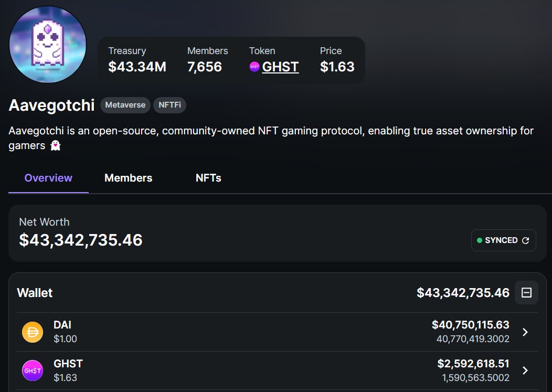The height and width of the screenshot is (392, 552).
Task: Click the GHST amount 1,590,563.5002
Action: [475, 377]
